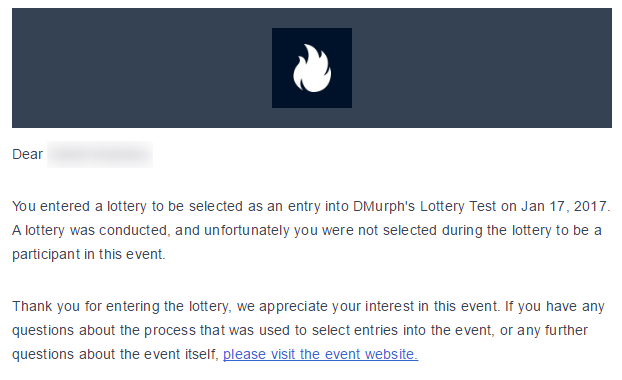Click 'Thank you for entering the lottery' text
This screenshot has height=380, width=622.
pos(120,306)
